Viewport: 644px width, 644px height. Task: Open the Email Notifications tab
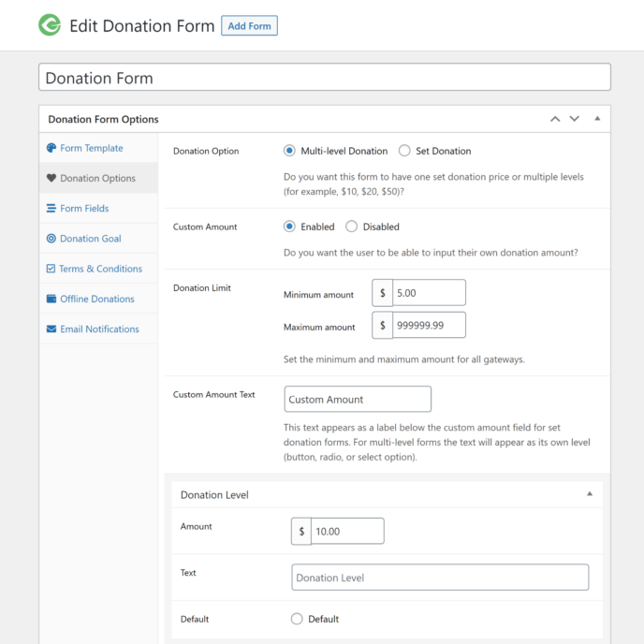98,329
